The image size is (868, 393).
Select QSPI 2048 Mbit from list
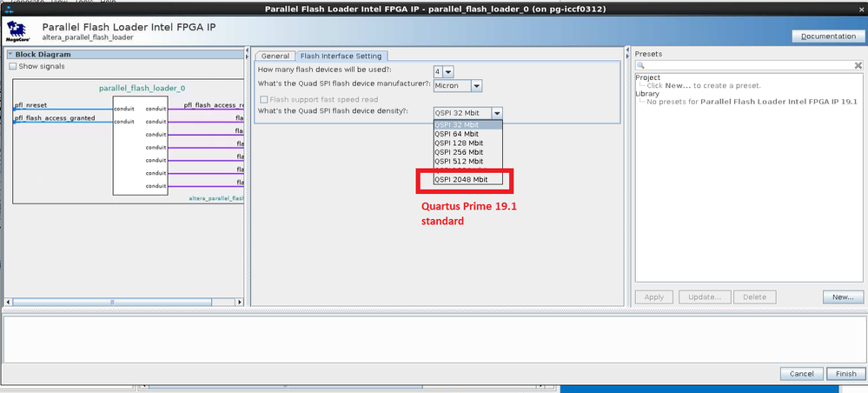[461, 179]
